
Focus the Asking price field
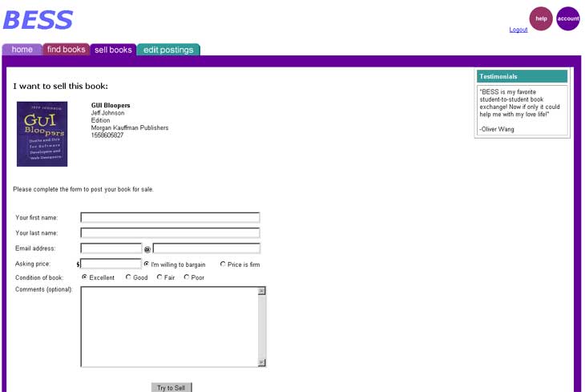pyautogui.click(x=111, y=264)
